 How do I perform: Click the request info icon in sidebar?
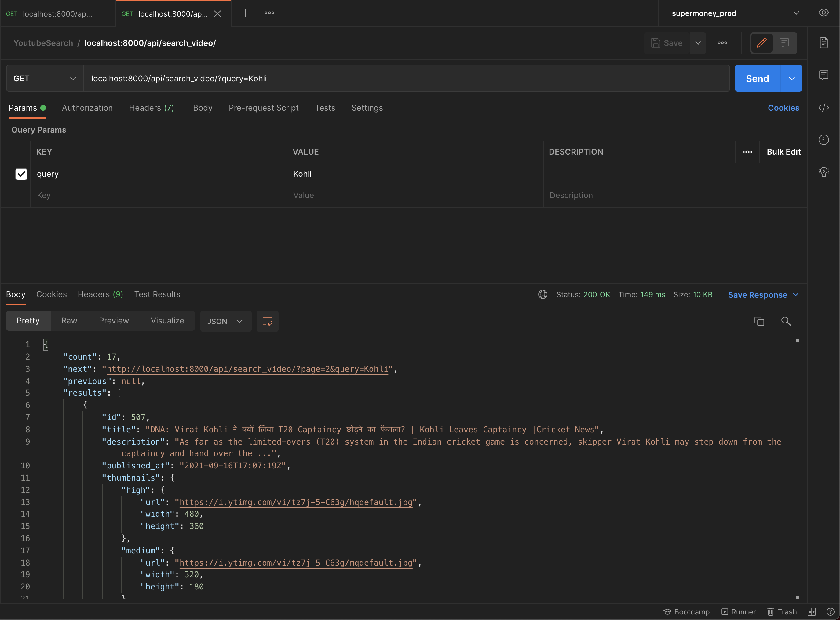[x=824, y=140]
